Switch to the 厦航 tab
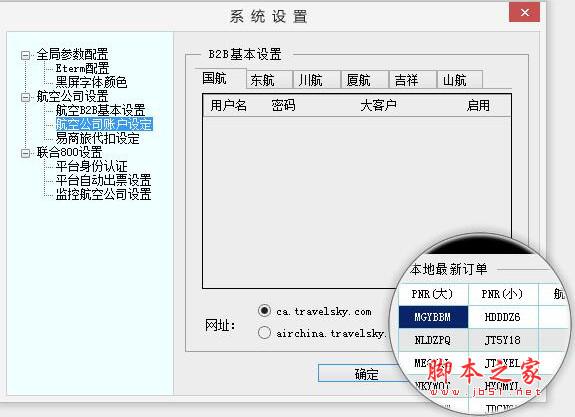Image resolution: width=575 pixels, height=417 pixels. 365,80
